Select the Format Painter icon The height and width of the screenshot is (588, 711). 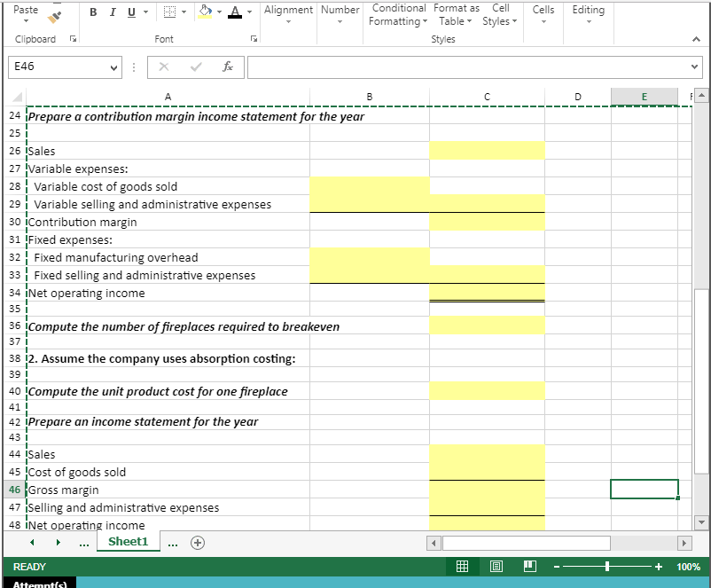(x=53, y=18)
